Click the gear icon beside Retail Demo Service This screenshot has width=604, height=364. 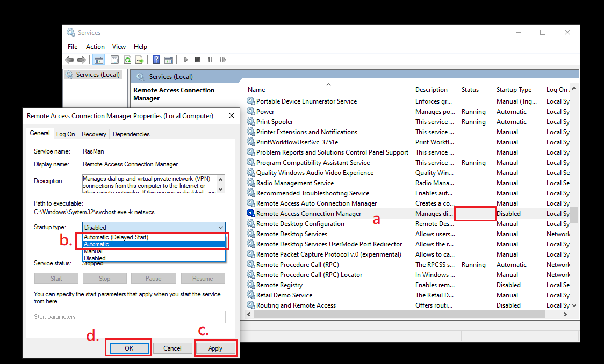[x=251, y=295]
